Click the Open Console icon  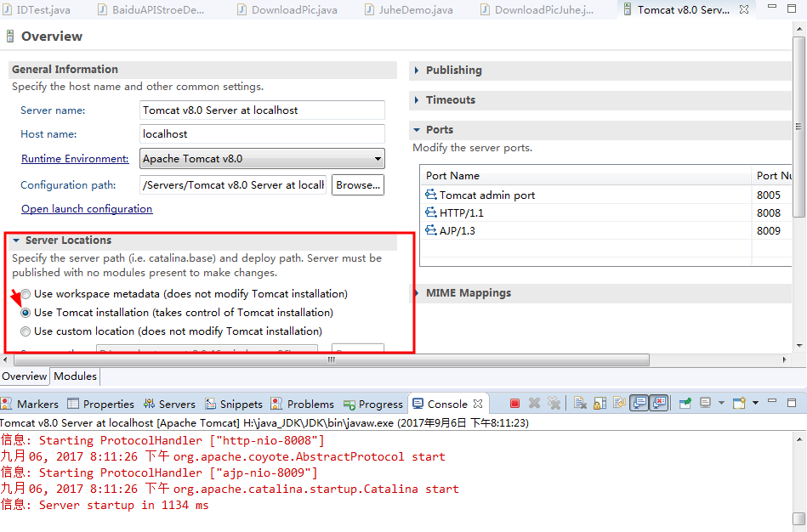pos(739,404)
